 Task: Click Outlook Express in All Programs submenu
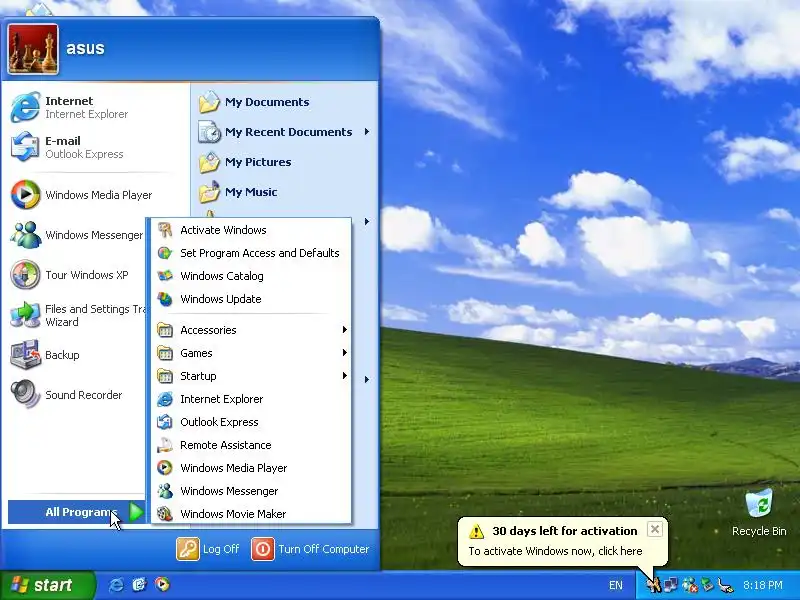pyautogui.click(x=252, y=422)
